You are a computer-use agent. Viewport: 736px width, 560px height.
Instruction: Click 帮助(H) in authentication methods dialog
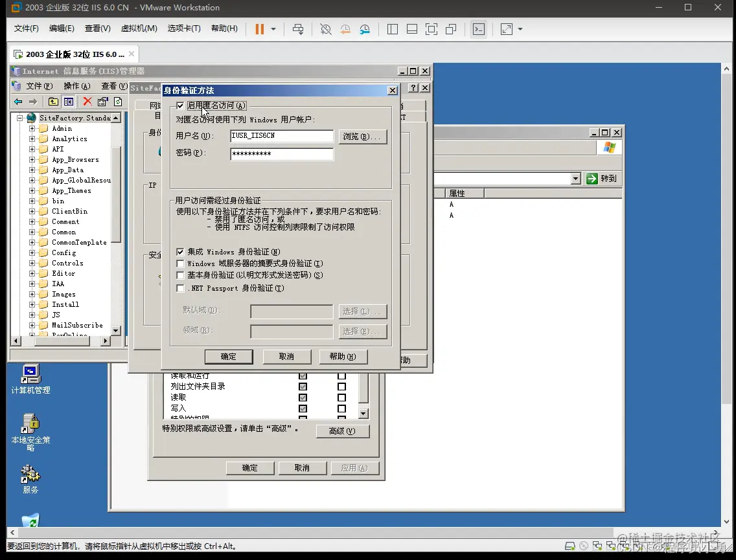point(343,357)
